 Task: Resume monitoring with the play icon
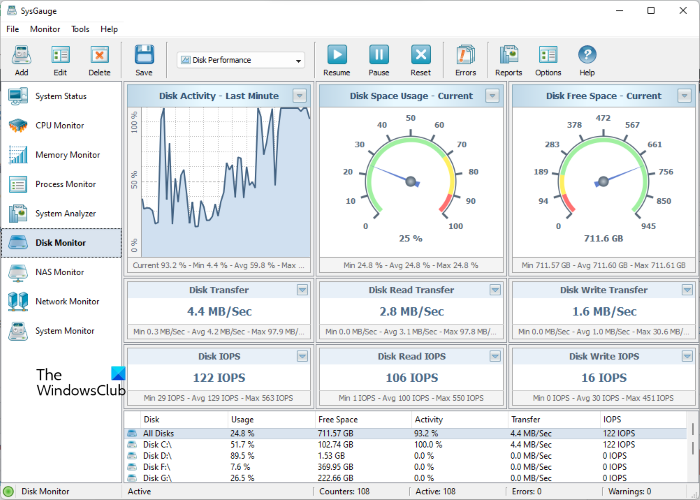click(x=337, y=55)
